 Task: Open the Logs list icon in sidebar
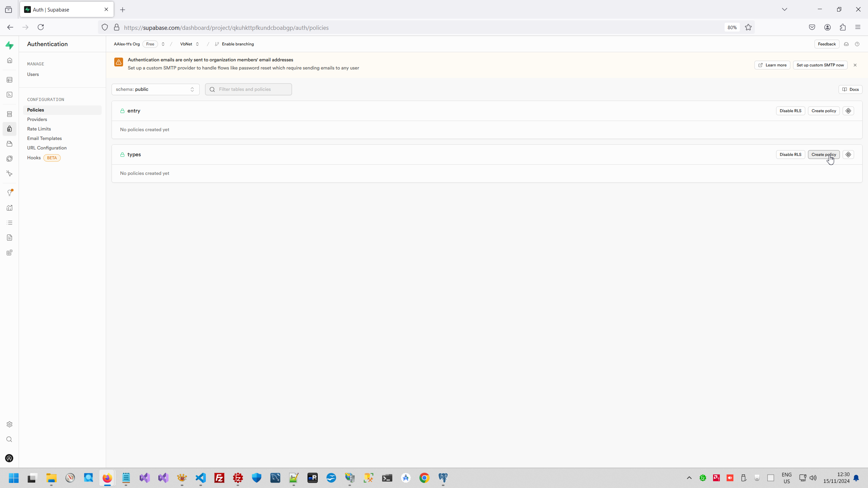click(9, 223)
